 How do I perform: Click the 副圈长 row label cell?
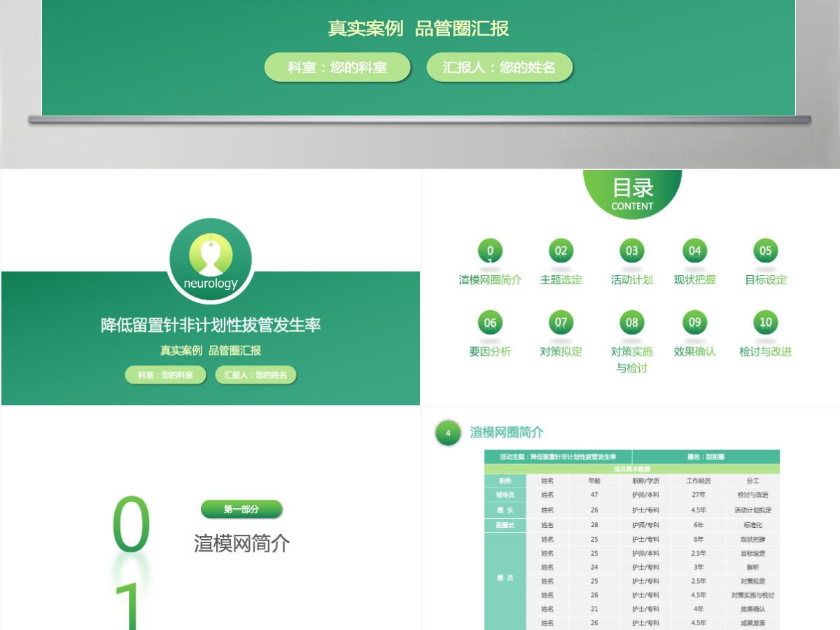point(505,525)
